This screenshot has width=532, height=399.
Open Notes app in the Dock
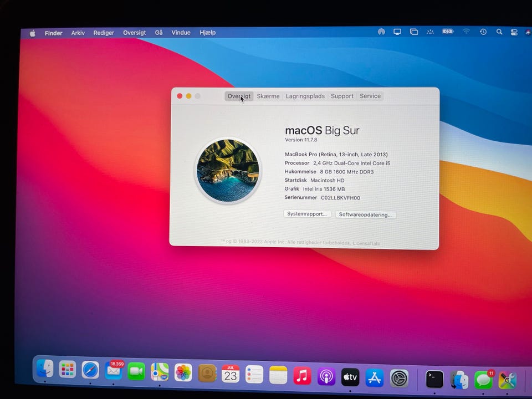coord(278,375)
